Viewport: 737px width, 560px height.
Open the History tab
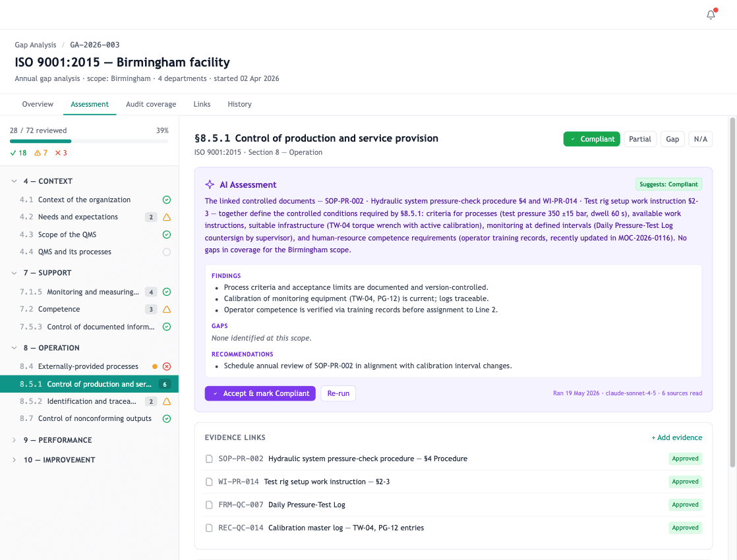[x=239, y=104]
